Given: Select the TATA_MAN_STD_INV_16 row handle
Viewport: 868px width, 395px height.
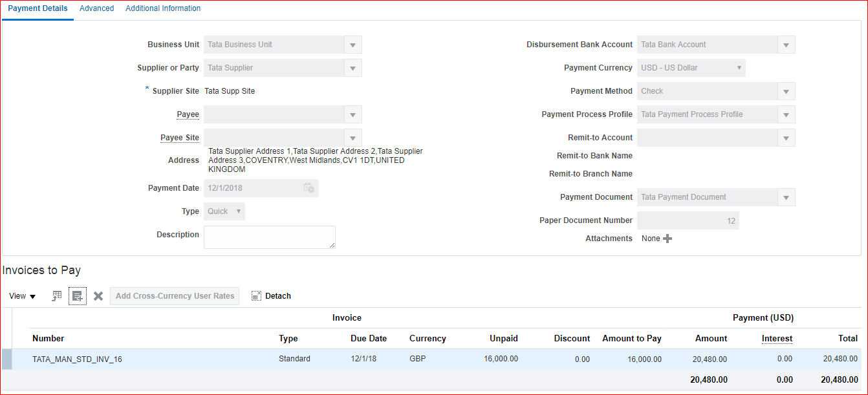Looking at the screenshot, I should (x=7, y=359).
